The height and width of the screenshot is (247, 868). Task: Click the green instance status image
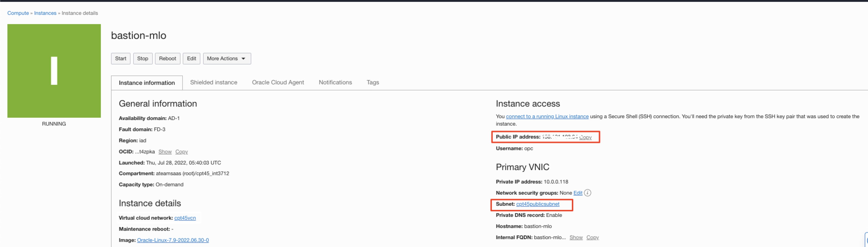[x=54, y=71]
